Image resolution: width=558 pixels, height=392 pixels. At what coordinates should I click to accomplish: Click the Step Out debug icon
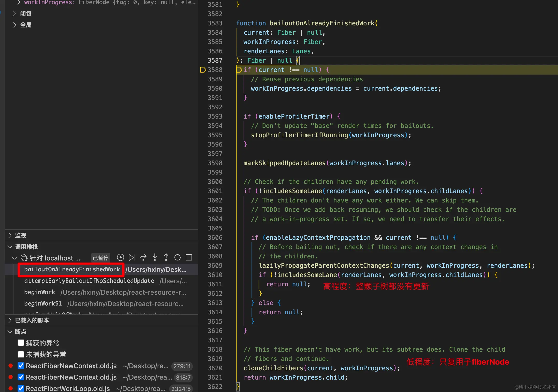point(166,257)
